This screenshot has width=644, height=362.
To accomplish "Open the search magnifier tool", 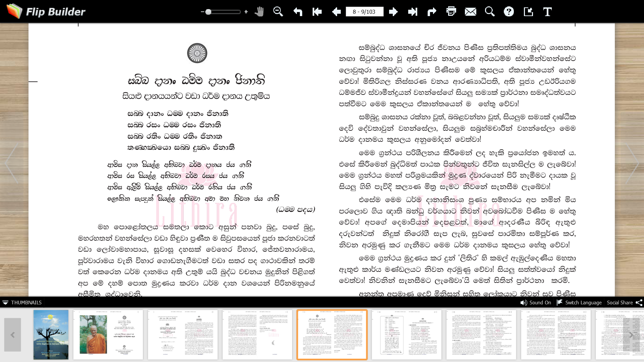I will click(x=490, y=12).
